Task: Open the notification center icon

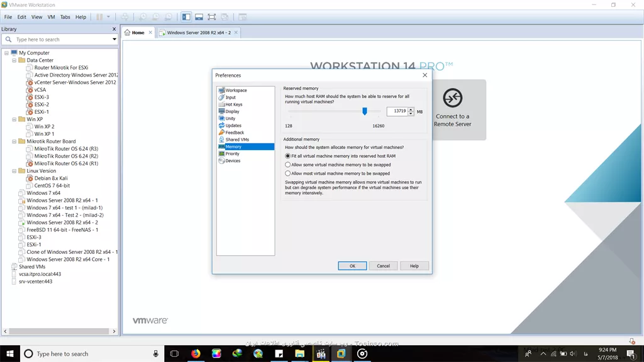Action: coord(631,353)
